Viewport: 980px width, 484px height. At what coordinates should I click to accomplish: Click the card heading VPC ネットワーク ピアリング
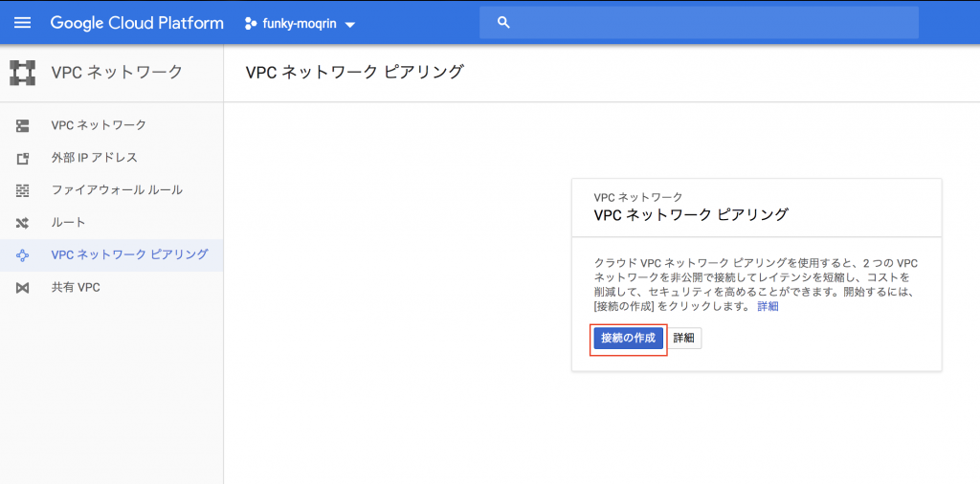(691, 215)
